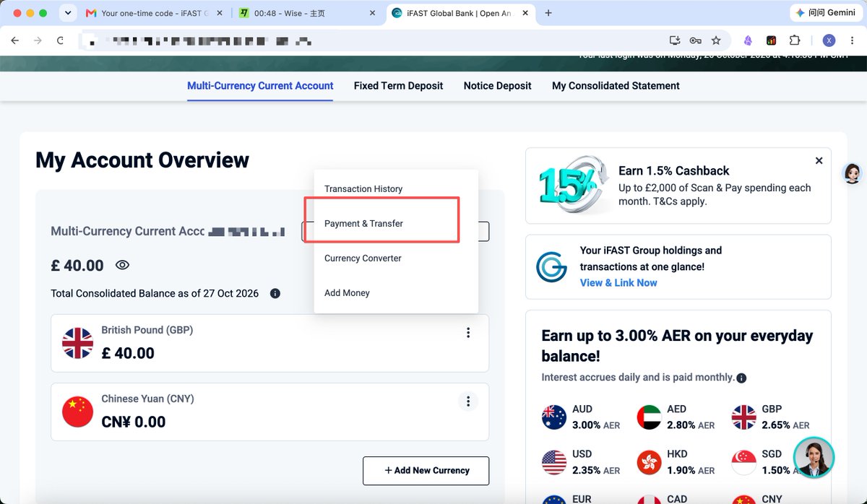Open Currency Converter option
Image resolution: width=867 pixels, height=504 pixels.
click(363, 258)
